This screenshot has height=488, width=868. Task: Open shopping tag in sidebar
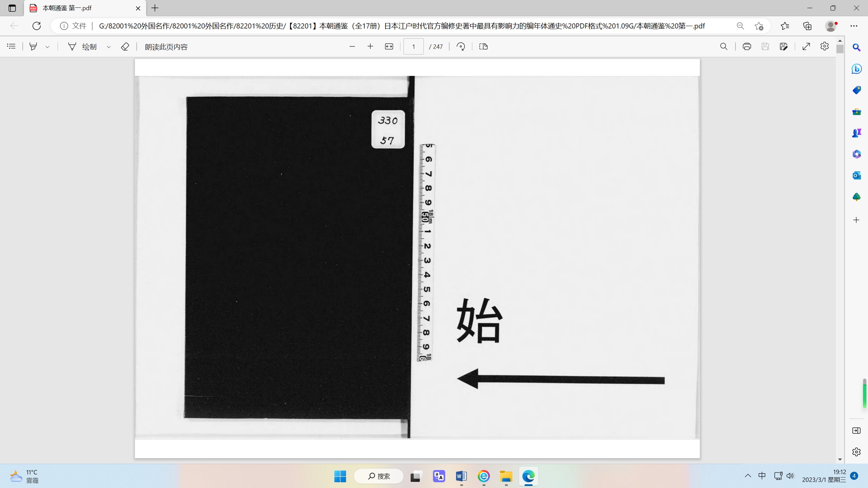(x=856, y=90)
